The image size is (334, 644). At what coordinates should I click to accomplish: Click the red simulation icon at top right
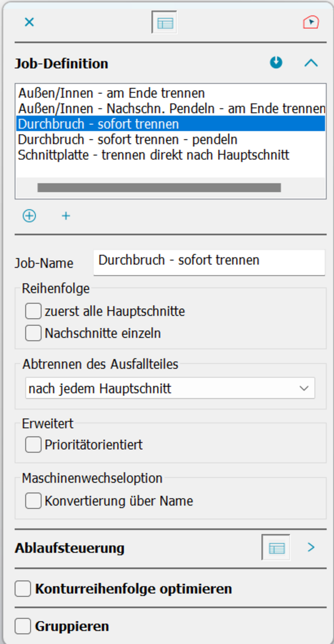[311, 22]
